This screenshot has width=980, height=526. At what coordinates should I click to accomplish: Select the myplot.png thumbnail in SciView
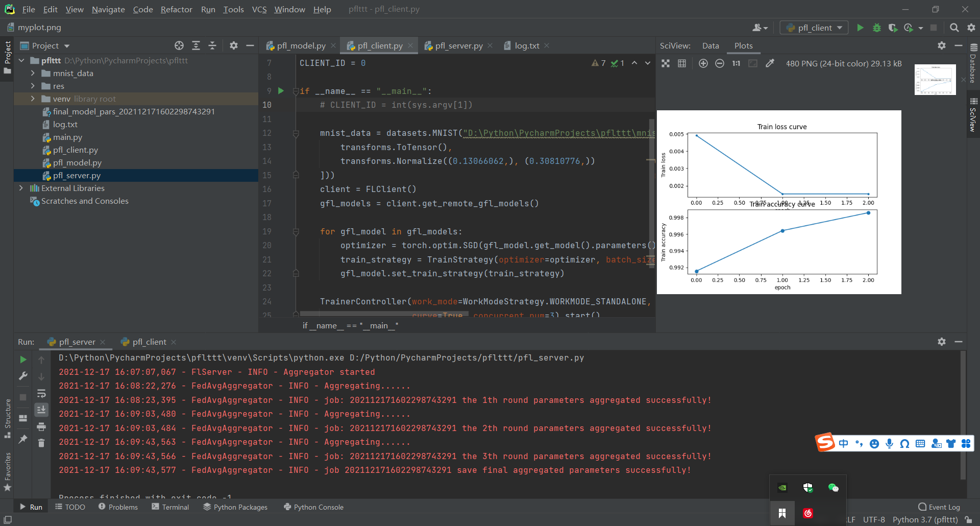point(935,79)
